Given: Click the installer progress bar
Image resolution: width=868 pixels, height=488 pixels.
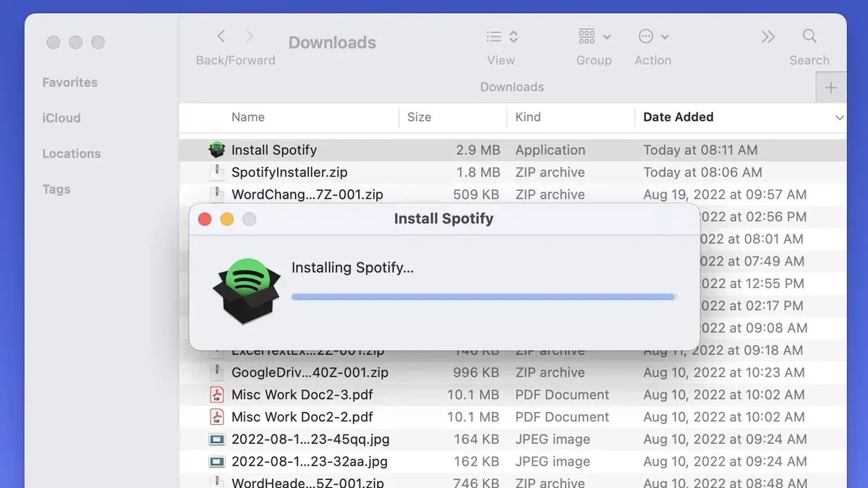Looking at the screenshot, I should pos(484,296).
